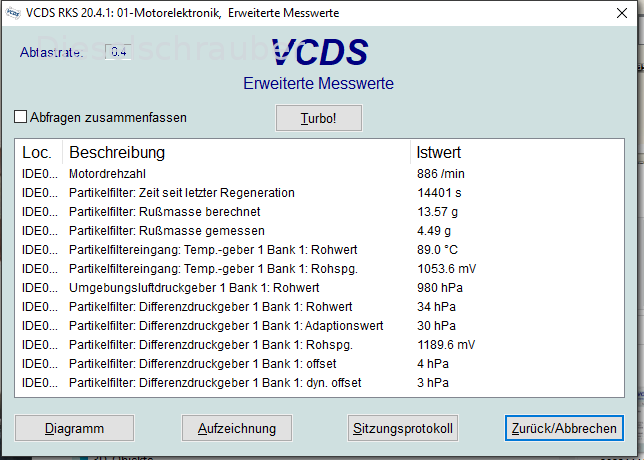The image size is (644, 460).
Task: Select Partikelfiltereingang Temp.-geber Rohwert row
Action: 320,250
